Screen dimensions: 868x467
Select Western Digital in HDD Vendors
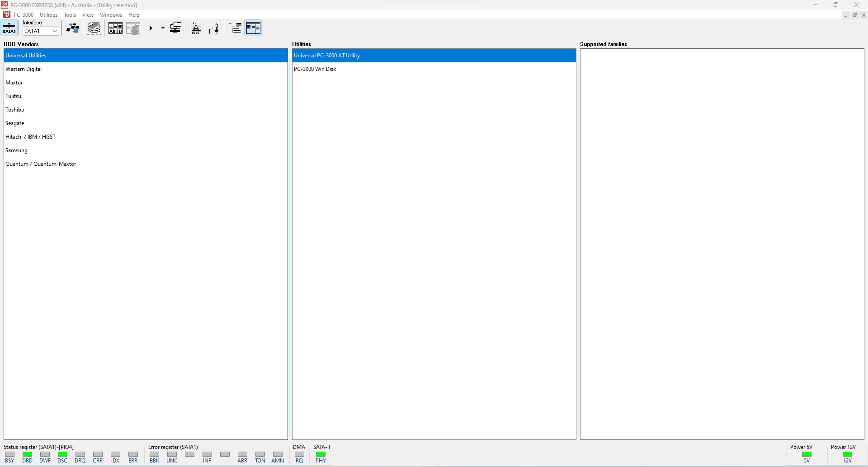point(24,69)
